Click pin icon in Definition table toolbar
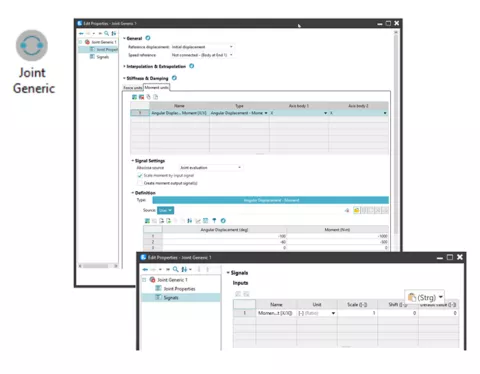 [214, 221]
